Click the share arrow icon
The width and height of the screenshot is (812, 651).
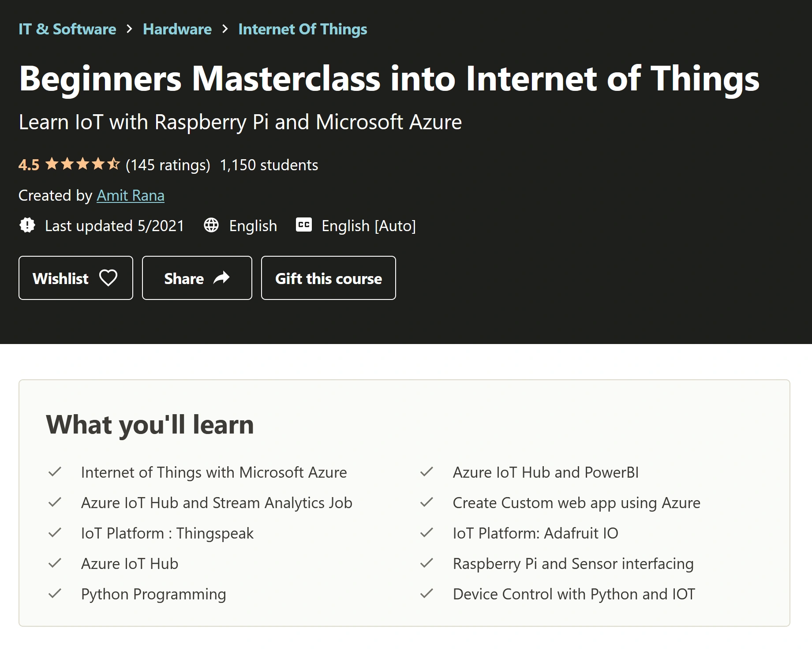coord(221,278)
